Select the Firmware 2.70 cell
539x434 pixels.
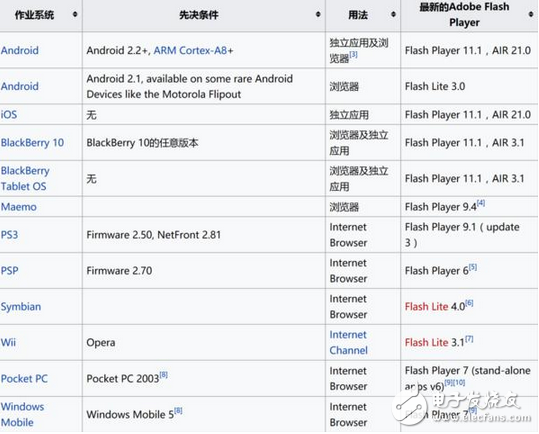tap(204, 271)
